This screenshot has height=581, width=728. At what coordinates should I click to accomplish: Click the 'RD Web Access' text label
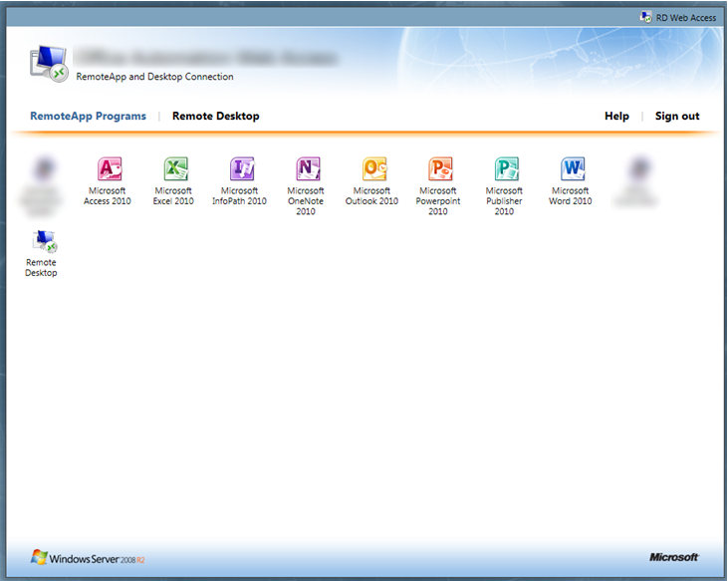[x=686, y=18]
